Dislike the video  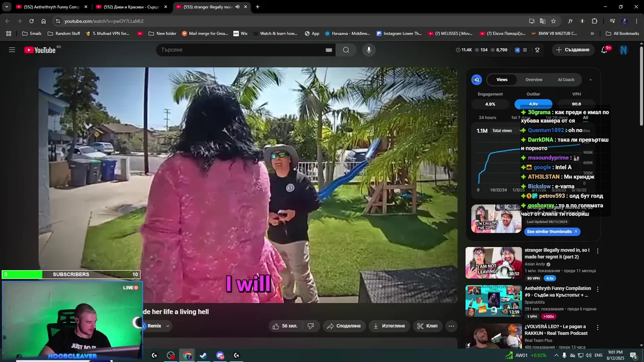310,326
